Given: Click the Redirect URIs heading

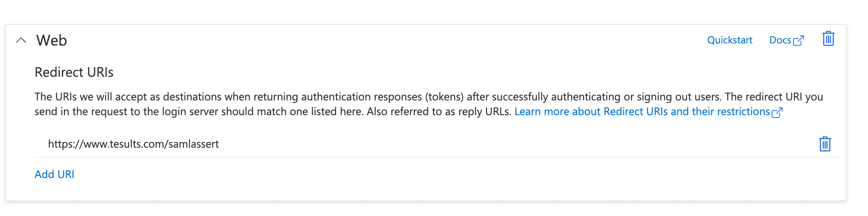Looking at the screenshot, I should 74,72.
